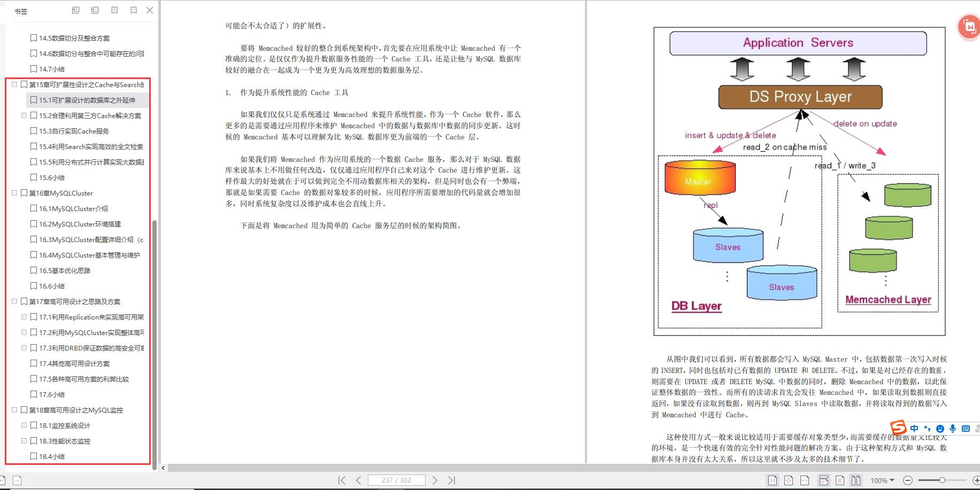Check the box for 16.5基本优化思路
Image resolution: width=980 pixels, height=490 pixels.
(34, 270)
